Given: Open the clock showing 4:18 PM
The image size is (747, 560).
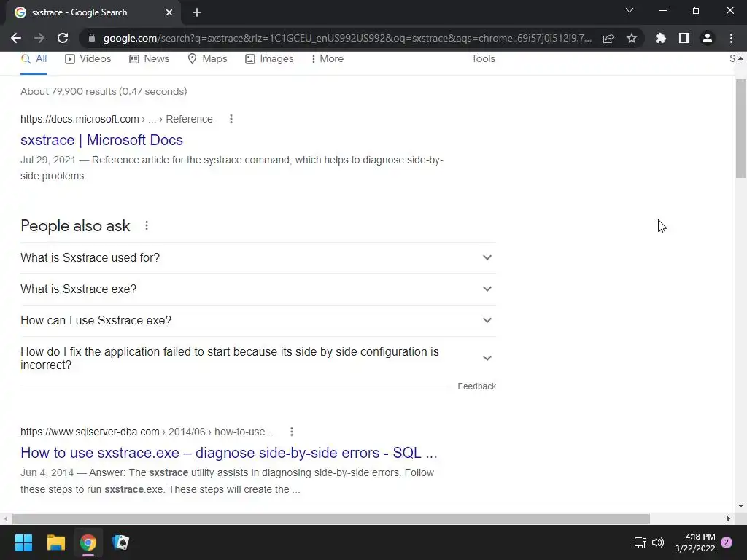Looking at the screenshot, I should tap(695, 542).
